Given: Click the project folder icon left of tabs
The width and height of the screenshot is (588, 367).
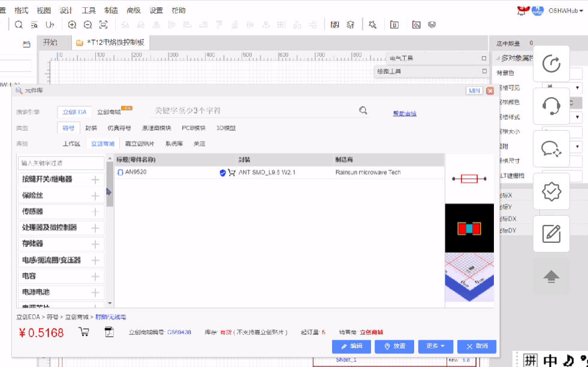Looking at the screenshot, I should 26,44.
